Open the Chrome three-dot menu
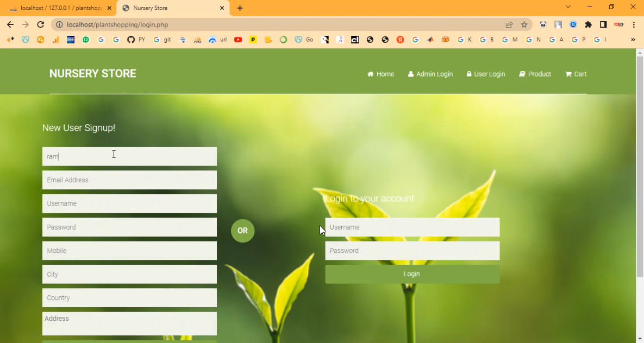 tap(634, 24)
